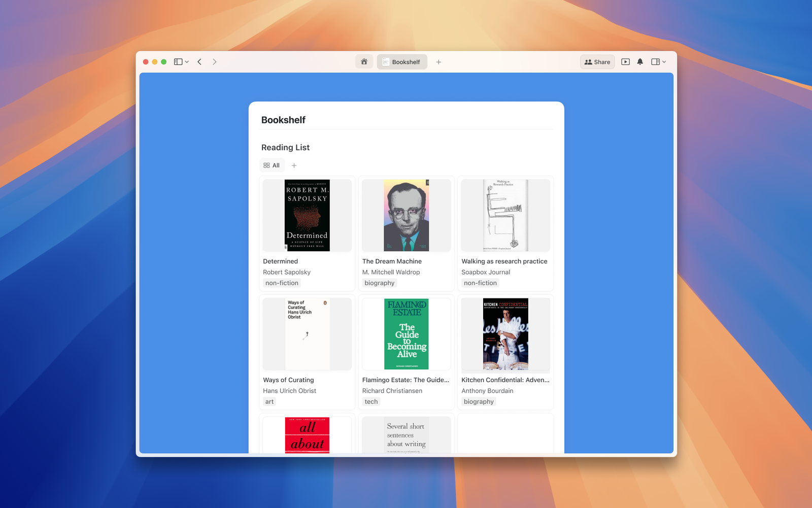
Task: Click the Bookshelf page title
Action: tap(283, 120)
